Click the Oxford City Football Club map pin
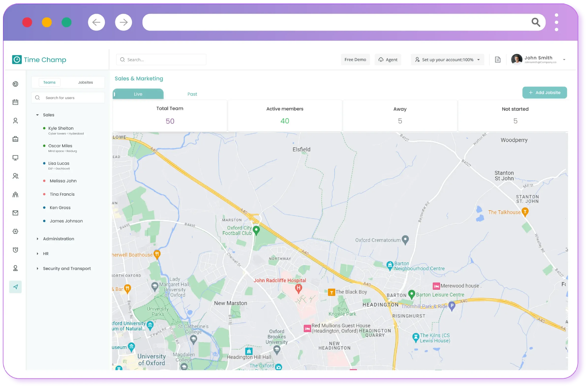Viewport: 588px width, 388px height. pos(256,231)
